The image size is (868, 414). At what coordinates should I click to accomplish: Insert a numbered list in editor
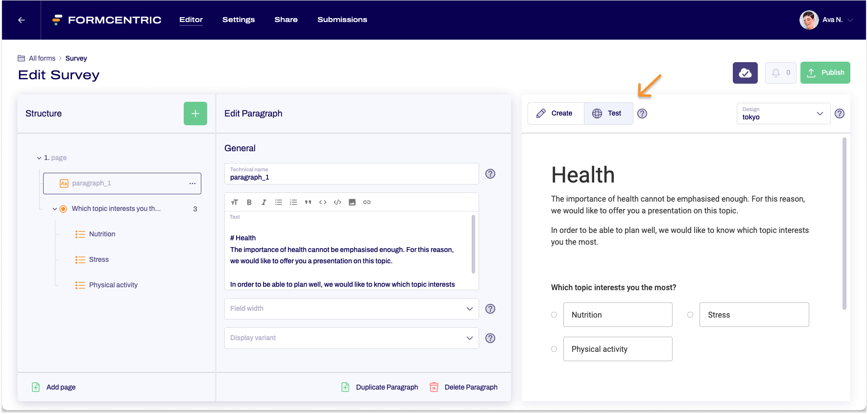click(x=293, y=202)
